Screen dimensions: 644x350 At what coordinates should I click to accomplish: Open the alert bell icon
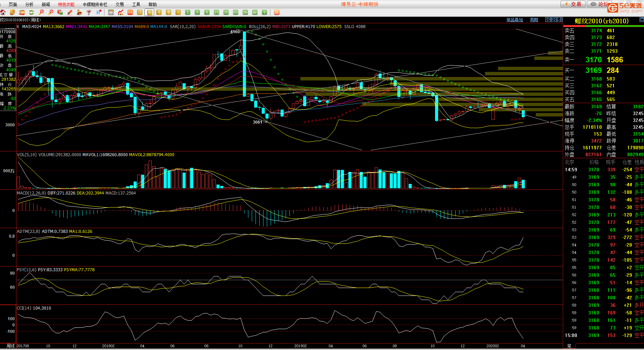pyautogui.click(x=79, y=12)
